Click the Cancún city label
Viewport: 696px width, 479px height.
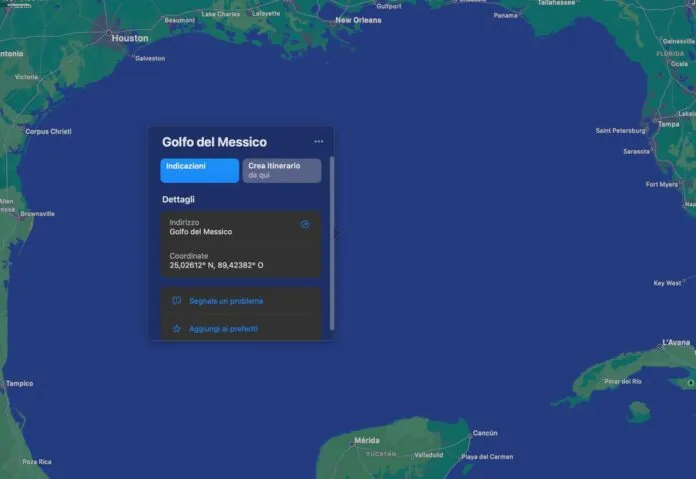[485, 433]
